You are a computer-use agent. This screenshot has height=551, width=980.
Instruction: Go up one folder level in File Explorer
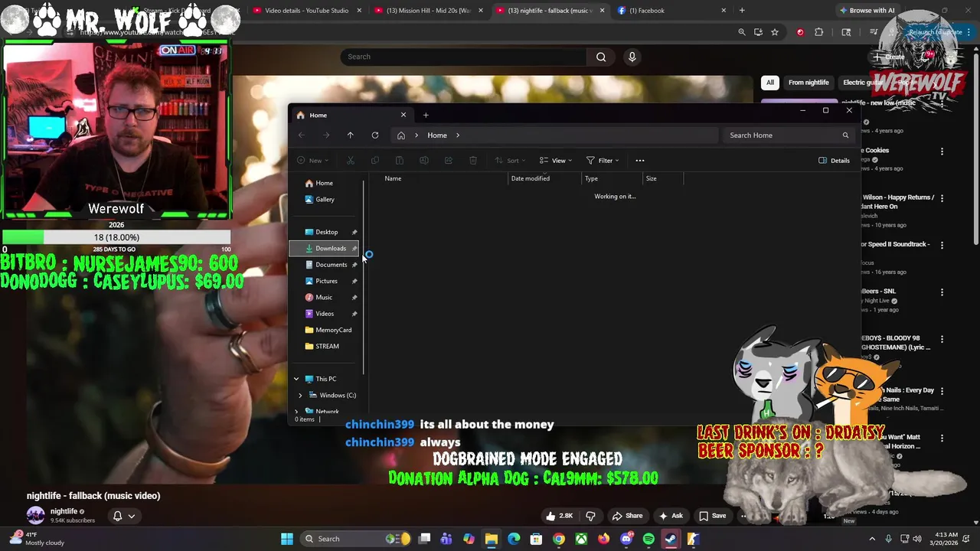click(x=350, y=135)
